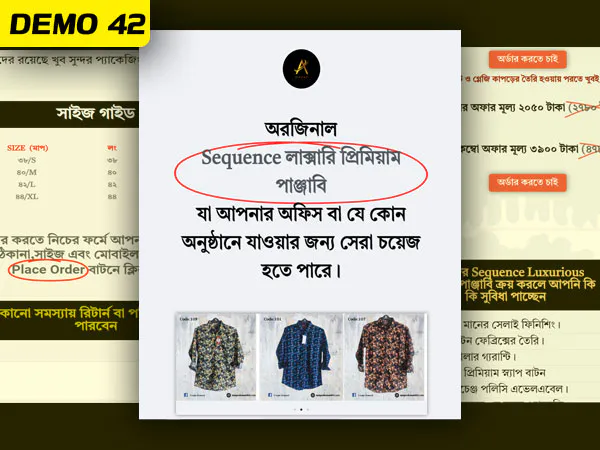
Task: Select the first carousel pagination dot
Action: [295, 409]
